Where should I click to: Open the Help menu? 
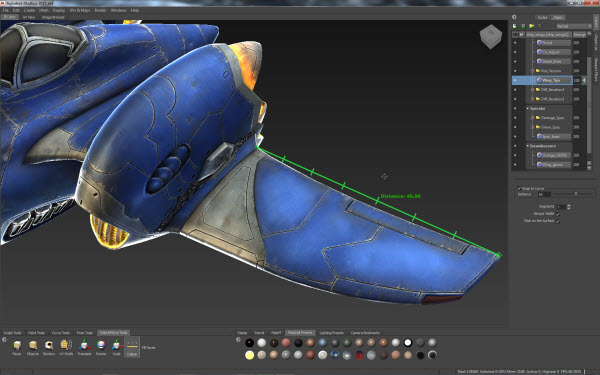pyautogui.click(x=135, y=10)
